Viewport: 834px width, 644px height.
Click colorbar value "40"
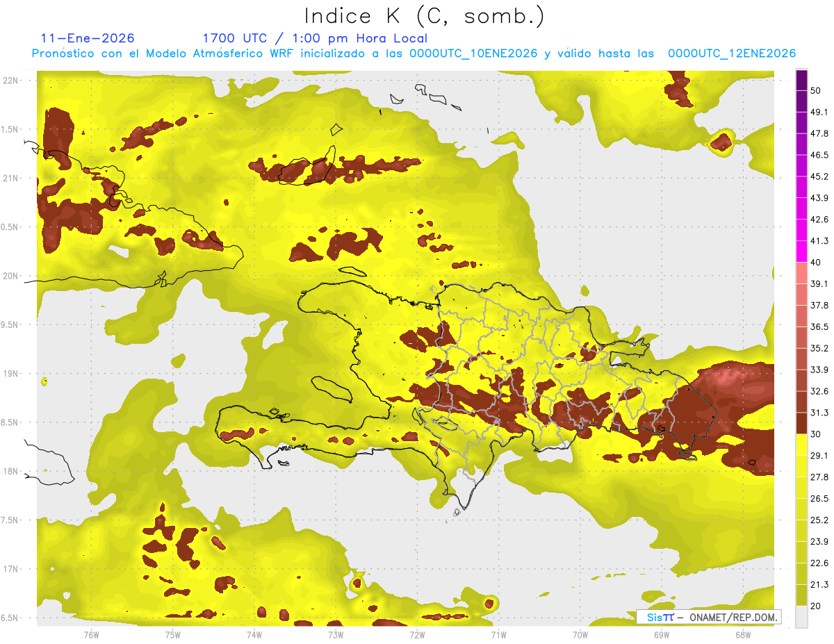coord(815,263)
